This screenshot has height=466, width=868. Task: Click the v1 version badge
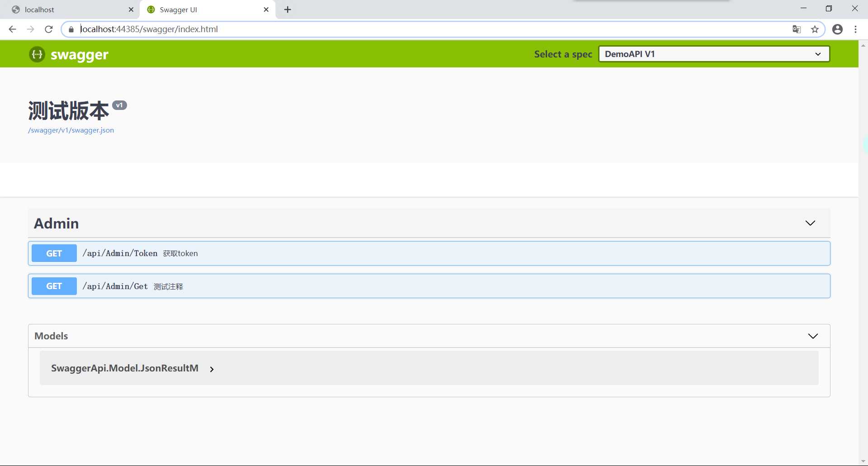[119, 105]
